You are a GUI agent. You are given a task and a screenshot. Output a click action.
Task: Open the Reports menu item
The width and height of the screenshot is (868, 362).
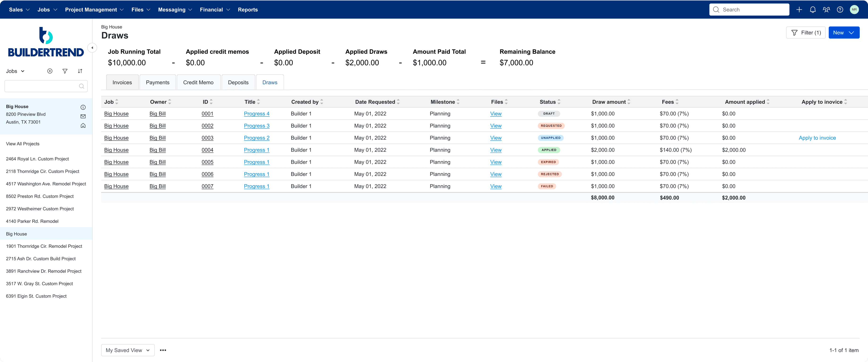[x=247, y=10]
